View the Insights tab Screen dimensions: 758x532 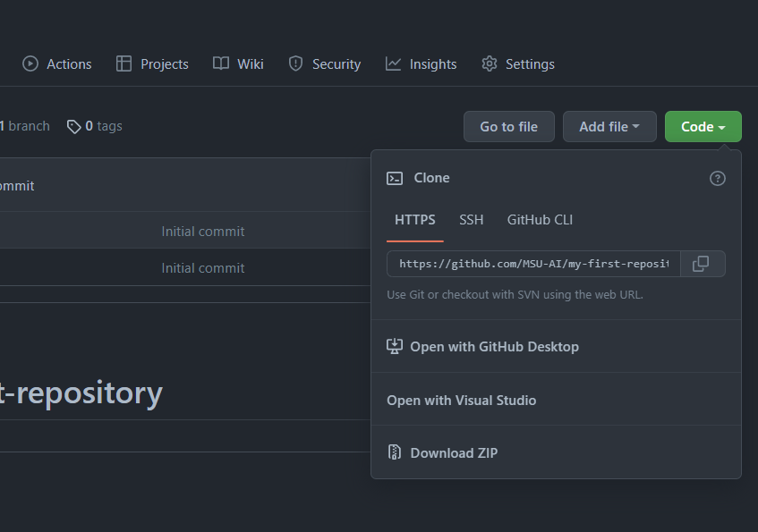[421, 63]
